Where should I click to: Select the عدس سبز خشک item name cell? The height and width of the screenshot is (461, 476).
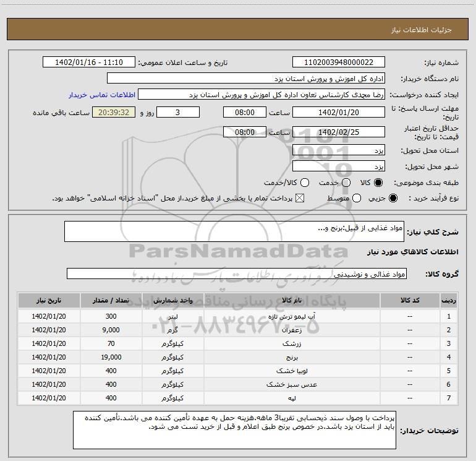point(292,384)
